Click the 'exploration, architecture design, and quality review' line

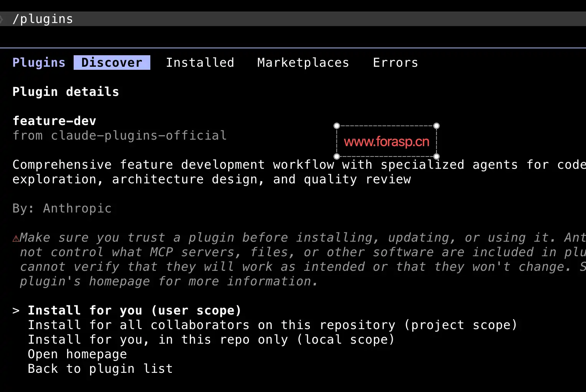coord(212,179)
